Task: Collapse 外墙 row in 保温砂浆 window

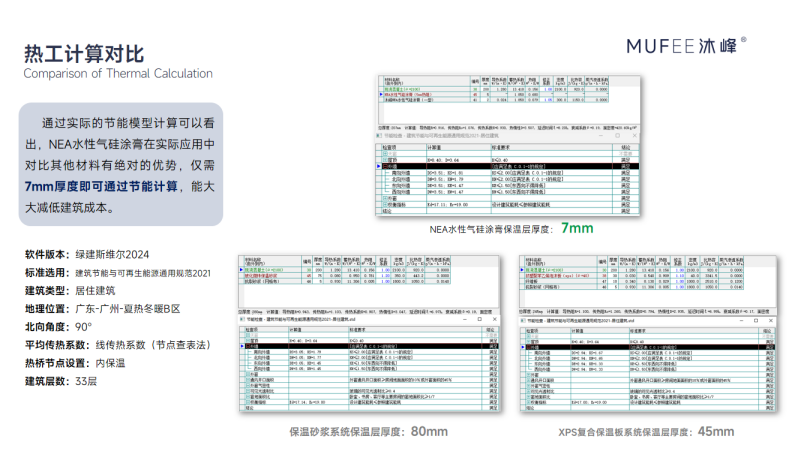Action: pos(248,346)
